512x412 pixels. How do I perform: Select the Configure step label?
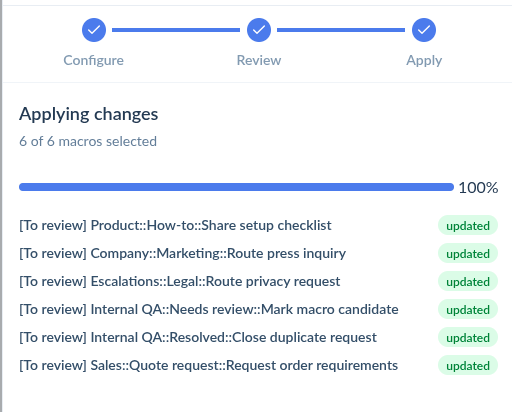(94, 61)
